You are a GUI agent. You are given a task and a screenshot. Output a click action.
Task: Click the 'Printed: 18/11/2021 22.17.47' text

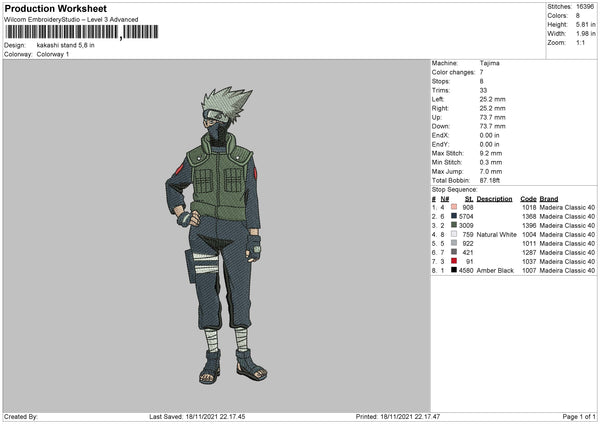(x=398, y=416)
